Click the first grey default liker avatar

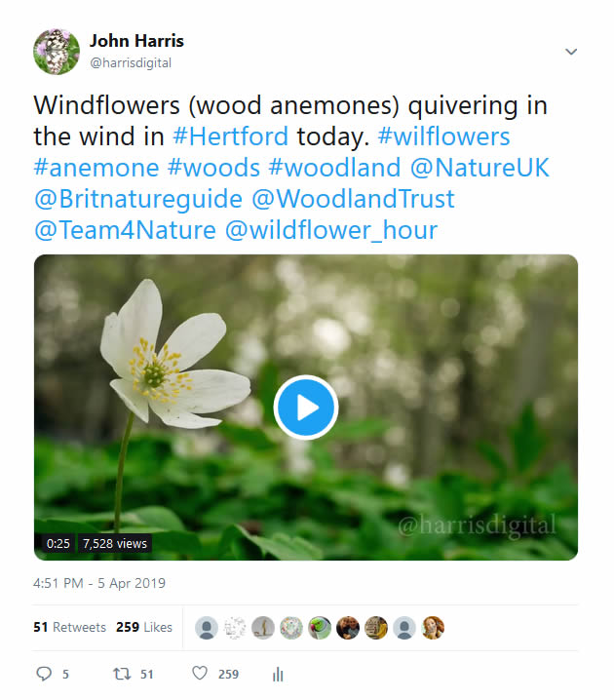[x=207, y=628]
